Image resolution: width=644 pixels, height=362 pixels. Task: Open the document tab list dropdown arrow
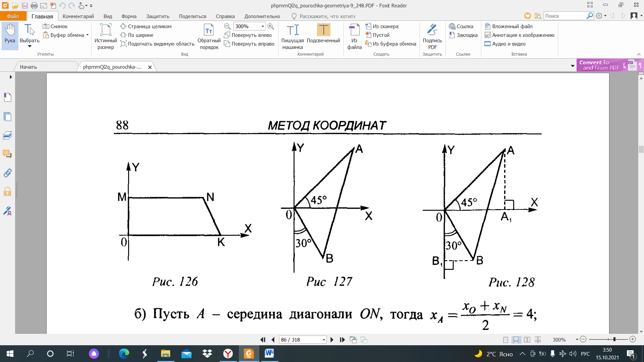(572, 66)
